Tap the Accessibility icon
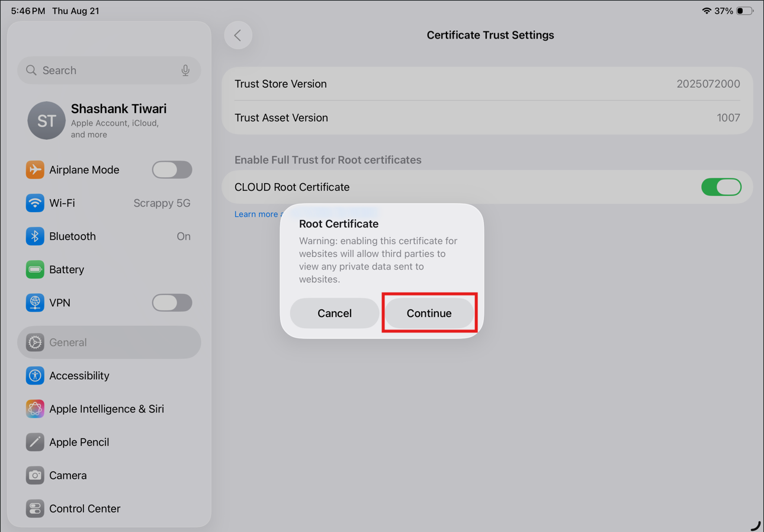764x532 pixels. 35,376
